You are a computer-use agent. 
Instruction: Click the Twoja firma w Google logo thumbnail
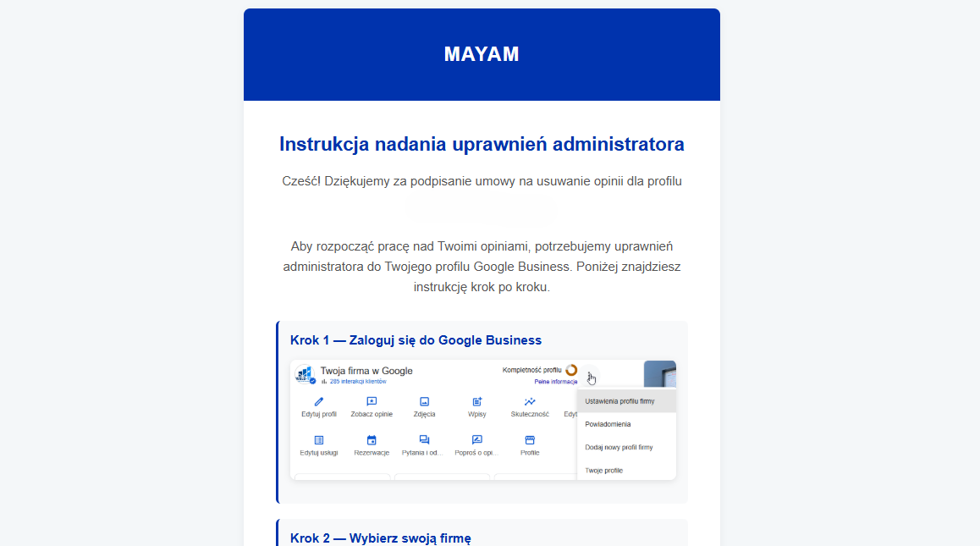click(x=304, y=373)
